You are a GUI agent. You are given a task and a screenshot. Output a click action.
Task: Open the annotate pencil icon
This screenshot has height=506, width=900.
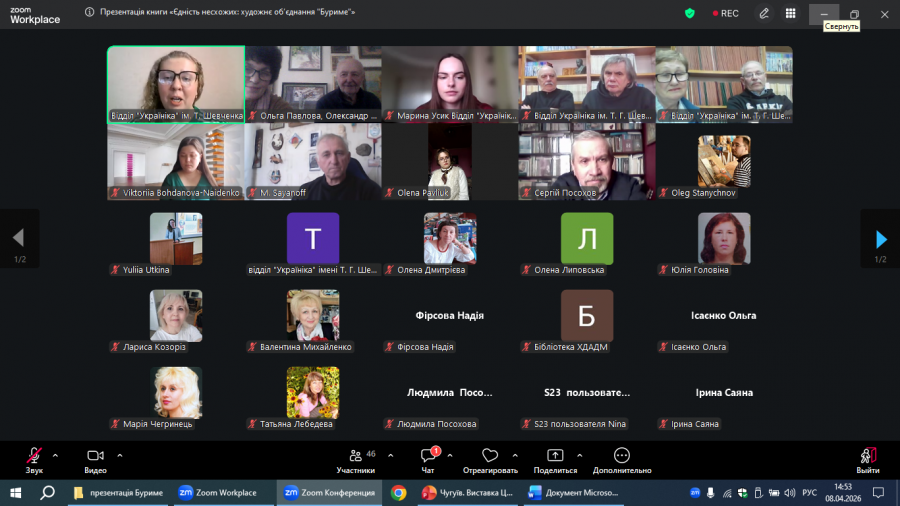point(764,14)
